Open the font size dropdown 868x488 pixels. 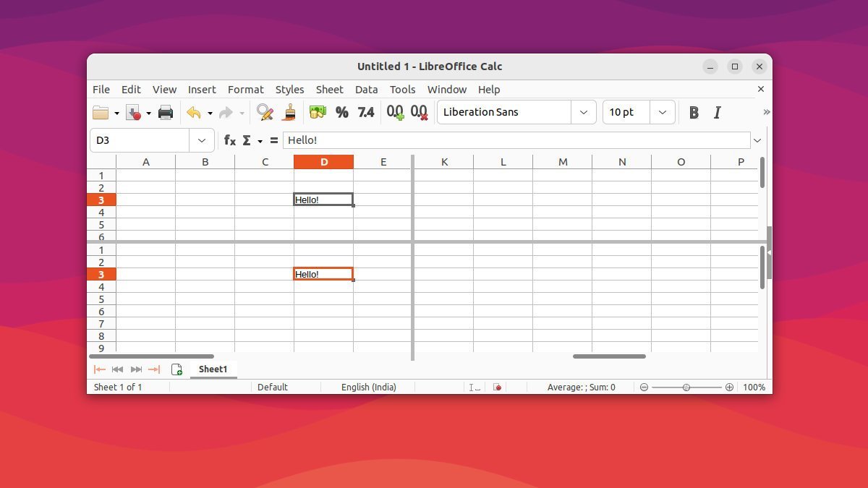tap(662, 112)
